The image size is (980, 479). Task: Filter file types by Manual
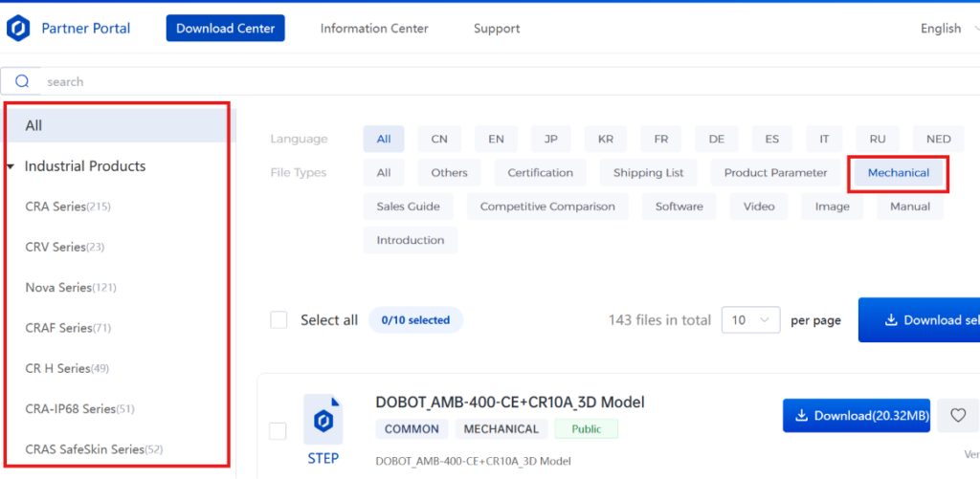click(910, 207)
